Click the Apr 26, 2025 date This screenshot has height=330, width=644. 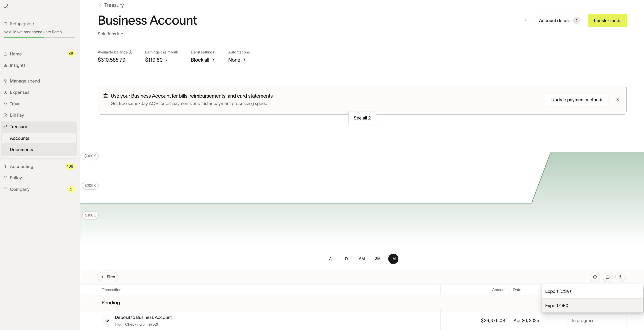(526, 320)
